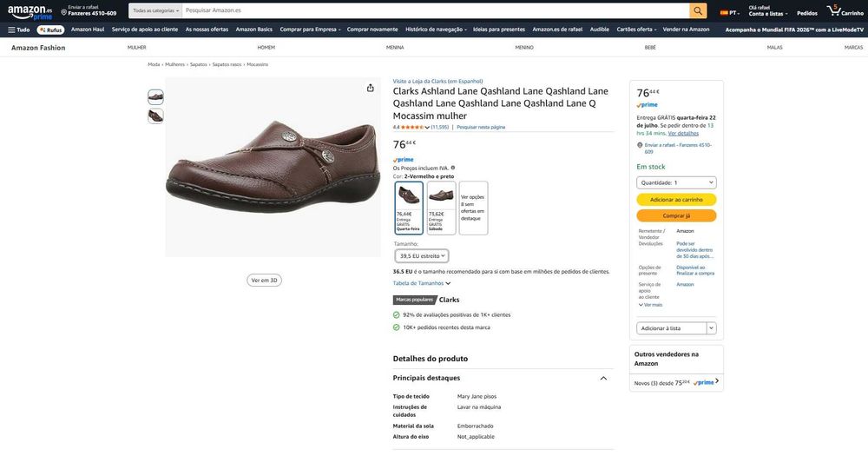
Task: Expand Tabela de Tamanhos
Action: coord(422,283)
